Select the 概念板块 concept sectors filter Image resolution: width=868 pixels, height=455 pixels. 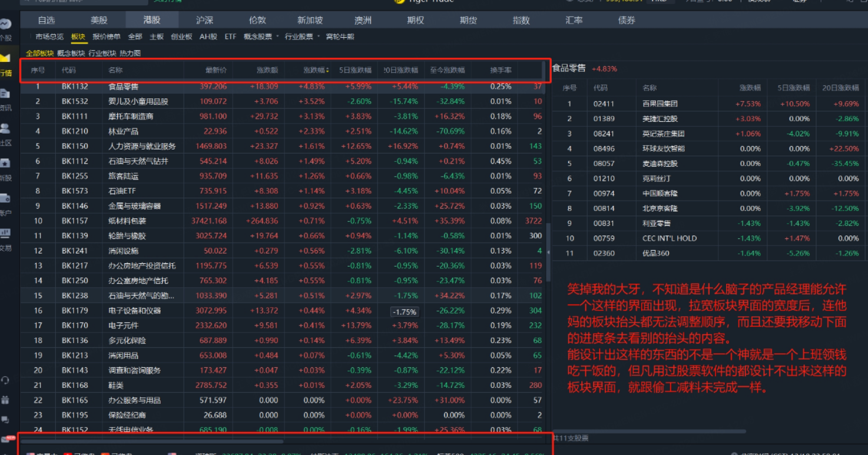(71, 53)
